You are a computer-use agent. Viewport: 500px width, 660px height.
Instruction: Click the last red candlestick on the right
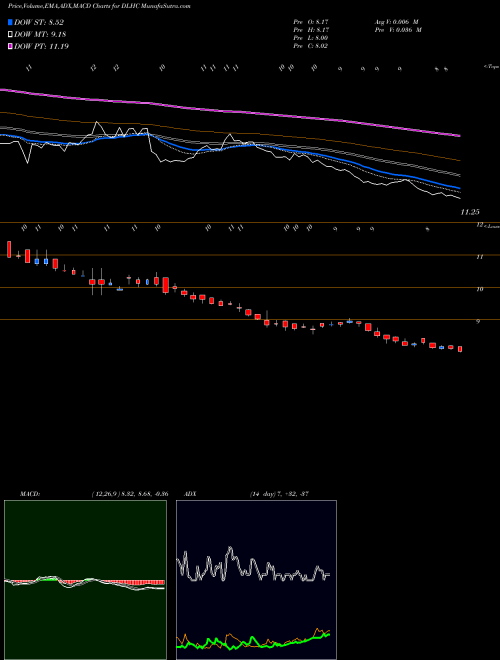460,349
